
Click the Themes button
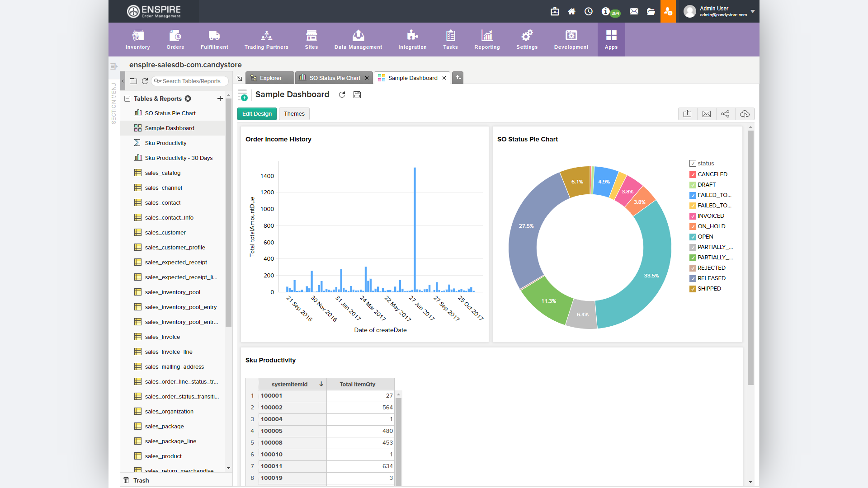pyautogui.click(x=294, y=114)
